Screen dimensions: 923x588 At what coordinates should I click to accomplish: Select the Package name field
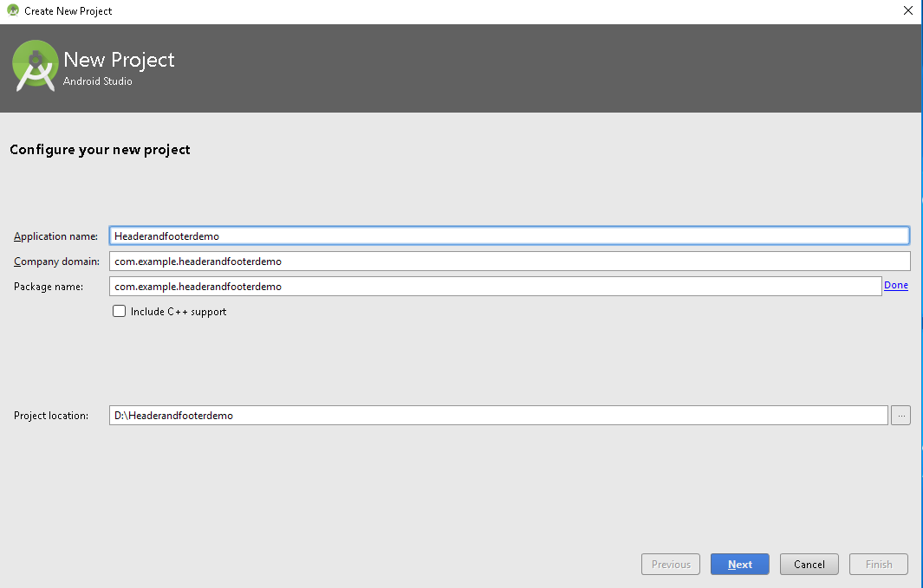click(x=495, y=287)
